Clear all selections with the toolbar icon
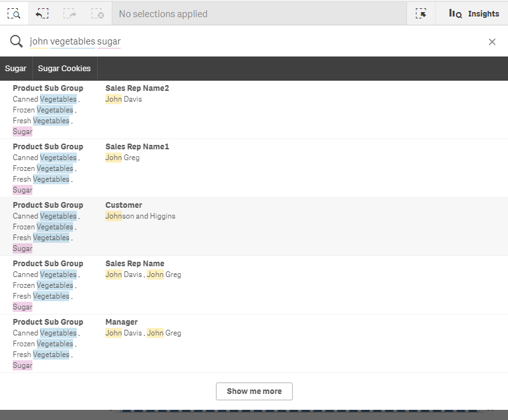 click(x=98, y=13)
